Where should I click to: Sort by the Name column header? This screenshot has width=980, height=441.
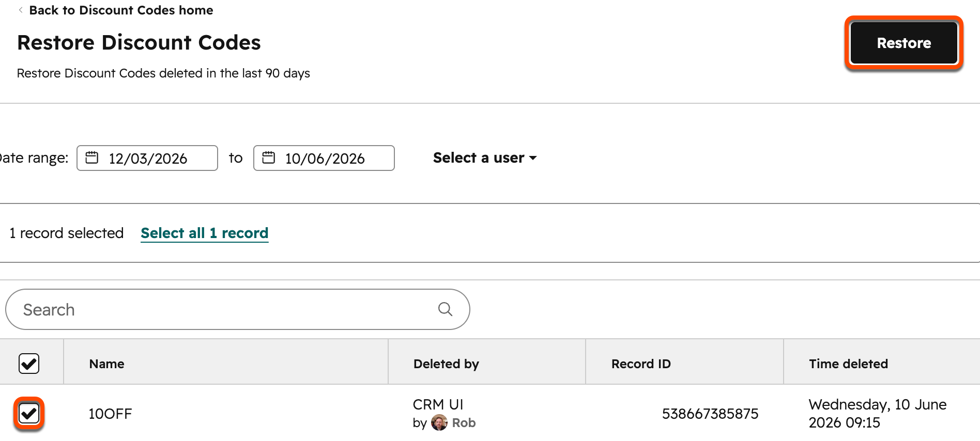click(x=106, y=364)
